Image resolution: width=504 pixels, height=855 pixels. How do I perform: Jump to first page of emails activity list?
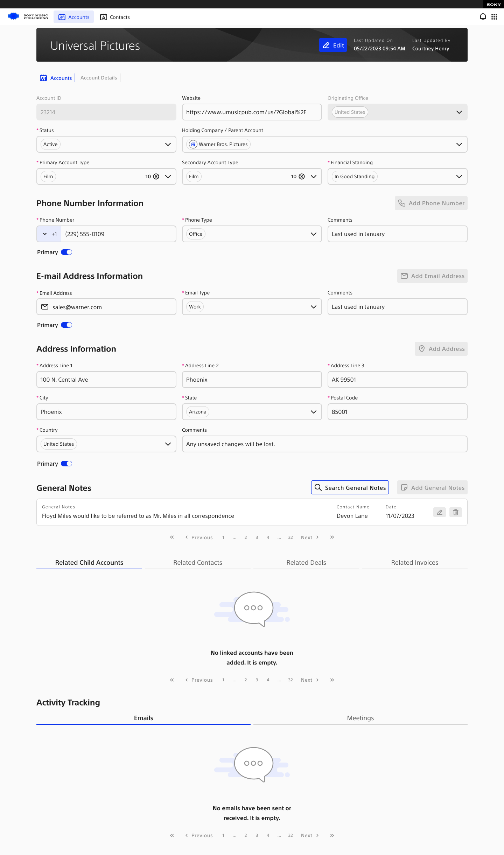[172, 835]
